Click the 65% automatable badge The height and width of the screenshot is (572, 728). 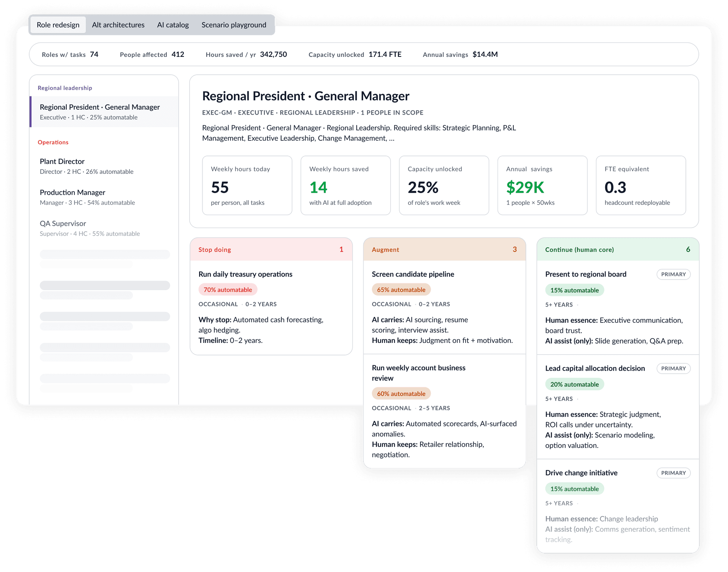401,290
